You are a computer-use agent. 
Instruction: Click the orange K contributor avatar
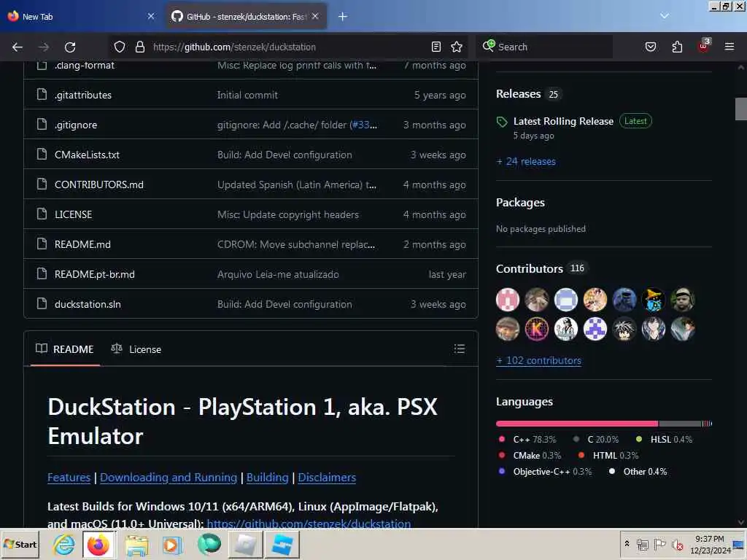tap(536, 329)
